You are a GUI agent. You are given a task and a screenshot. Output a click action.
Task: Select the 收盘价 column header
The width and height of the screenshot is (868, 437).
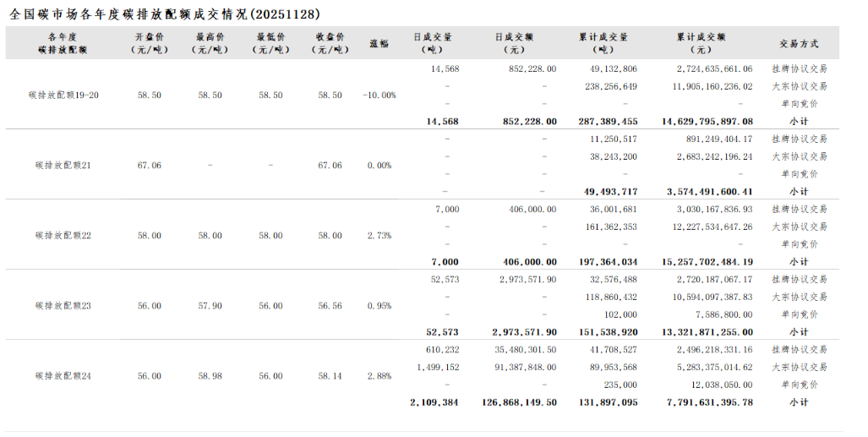[x=330, y=43]
